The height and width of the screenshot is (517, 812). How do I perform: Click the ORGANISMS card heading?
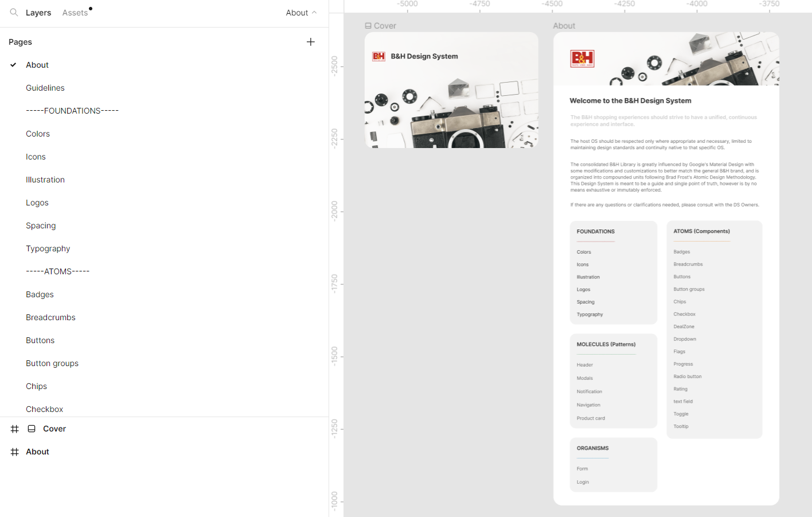[x=592, y=448]
